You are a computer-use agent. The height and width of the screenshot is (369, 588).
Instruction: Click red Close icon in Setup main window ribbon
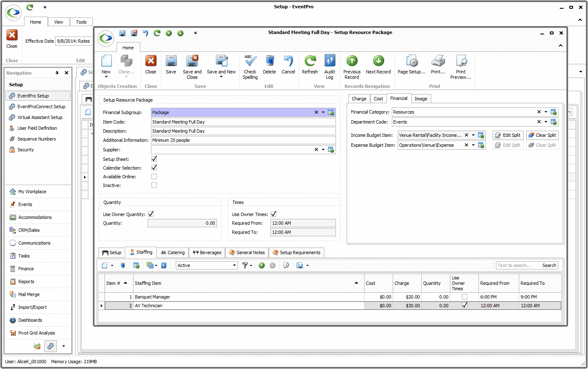(x=12, y=35)
